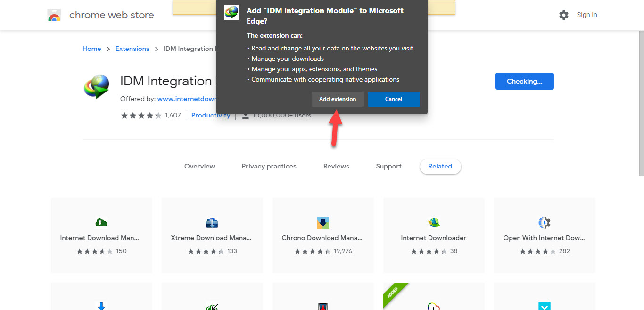Click the blue Checking... button
This screenshot has height=310, width=644.
click(x=524, y=81)
